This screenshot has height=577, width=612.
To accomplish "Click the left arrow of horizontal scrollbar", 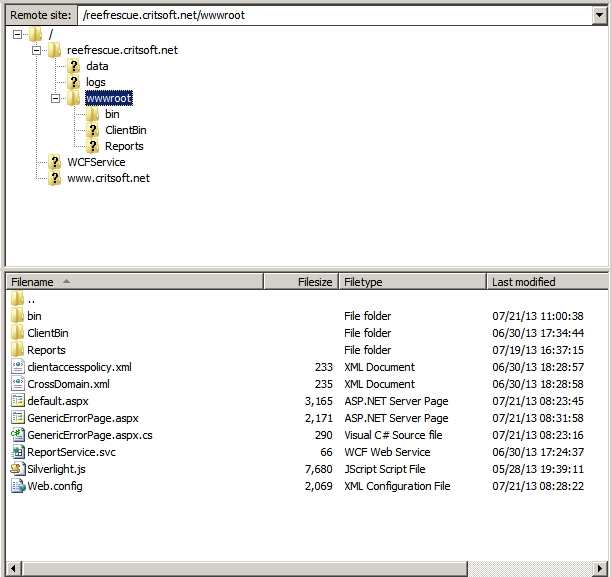I will [13, 568].
